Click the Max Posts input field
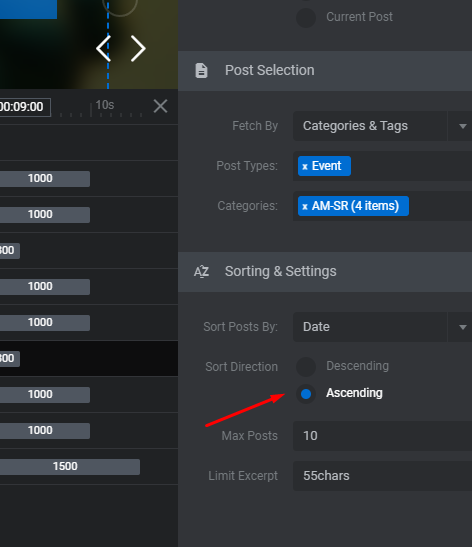 [382, 436]
